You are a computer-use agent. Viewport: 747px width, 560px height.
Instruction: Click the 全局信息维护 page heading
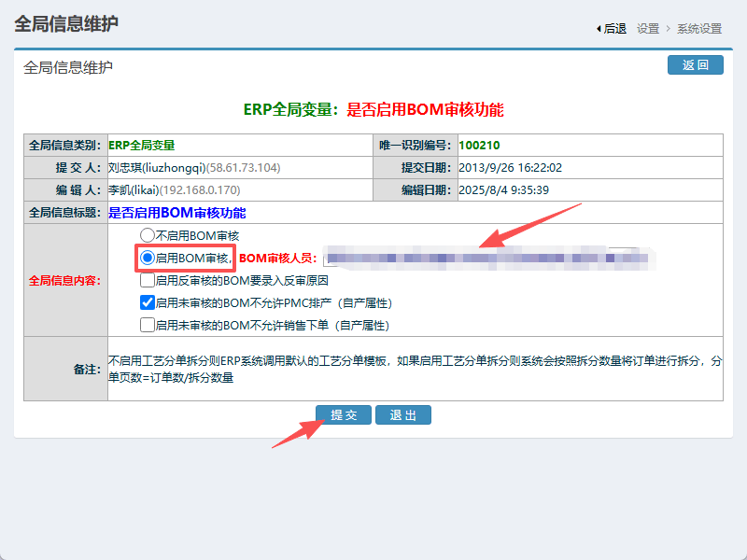pyautogui.click(x=66, y=23)
